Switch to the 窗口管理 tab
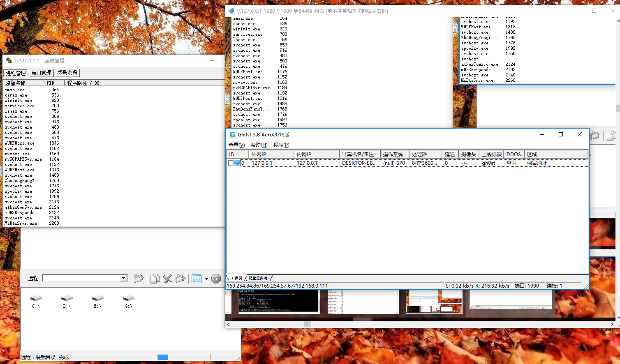The height and width of the screenshot is (364, 620). point(42,73)
